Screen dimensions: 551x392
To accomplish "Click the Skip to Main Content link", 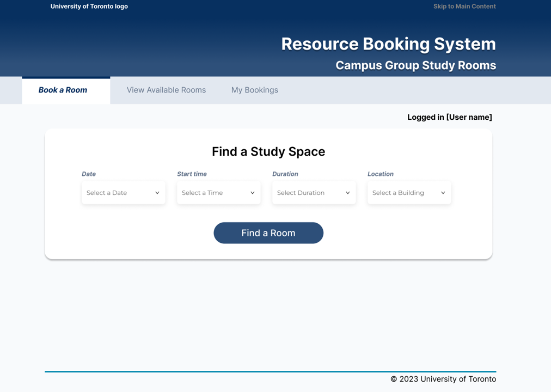I will pos(464,6).
